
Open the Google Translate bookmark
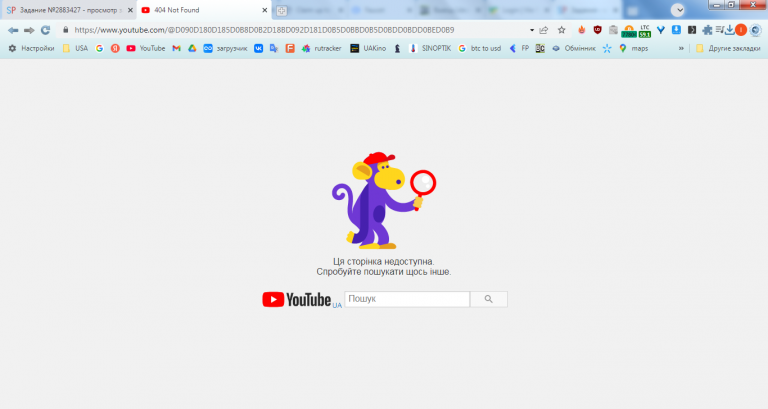coord(274,48)
